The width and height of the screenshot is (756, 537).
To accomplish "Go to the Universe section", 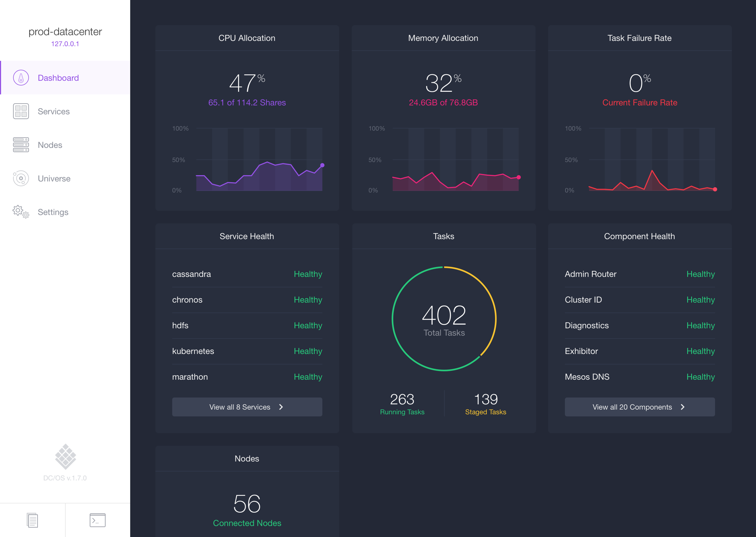I will point(54,179).
